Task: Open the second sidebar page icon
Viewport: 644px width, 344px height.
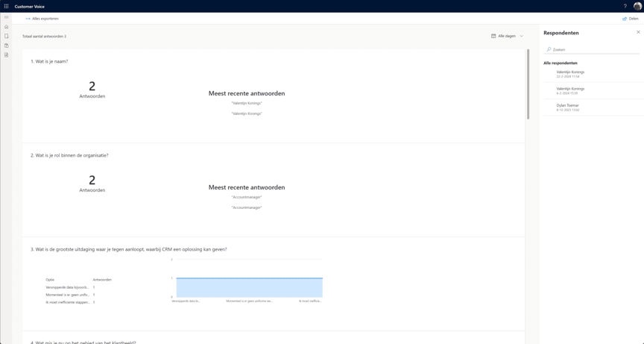Action: pyautogui.click(x=6, y=36)
